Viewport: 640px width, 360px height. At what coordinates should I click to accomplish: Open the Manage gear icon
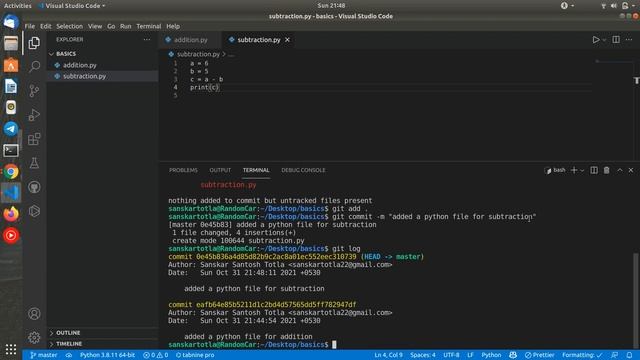34,338
